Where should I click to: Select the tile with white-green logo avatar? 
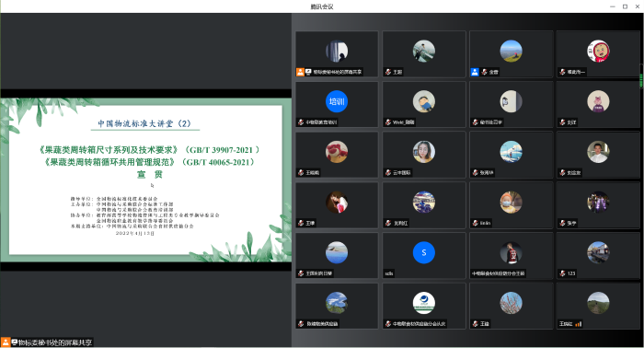point(424,306)
